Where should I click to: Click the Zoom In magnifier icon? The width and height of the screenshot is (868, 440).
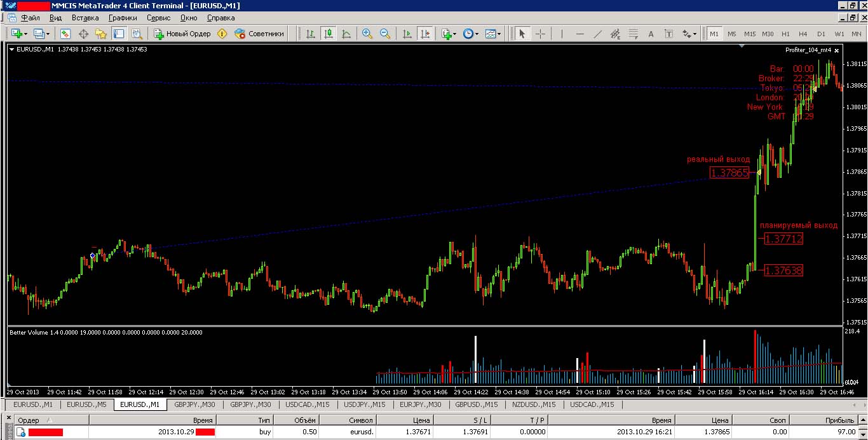367,34
